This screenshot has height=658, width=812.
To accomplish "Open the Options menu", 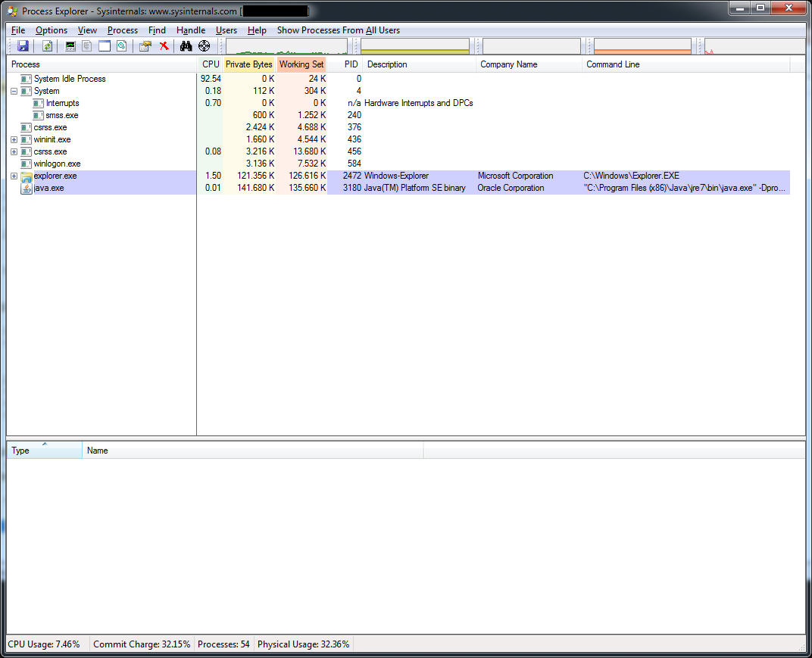I will 52,30.
